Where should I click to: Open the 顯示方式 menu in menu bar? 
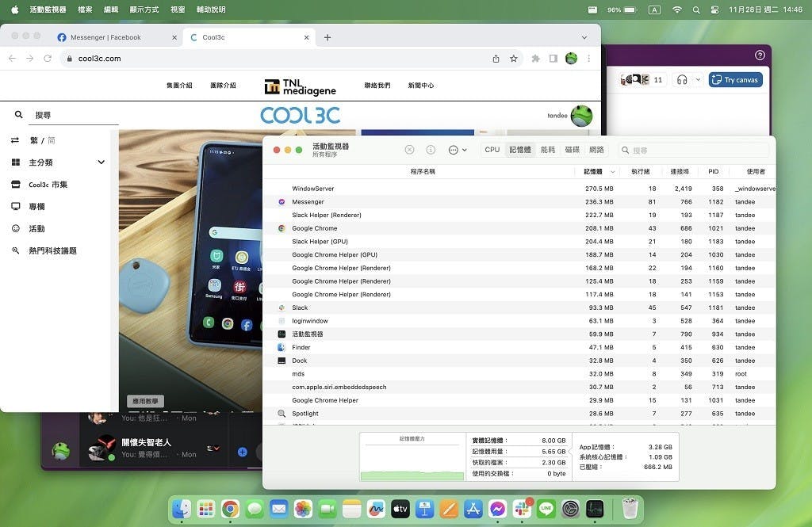144,10
